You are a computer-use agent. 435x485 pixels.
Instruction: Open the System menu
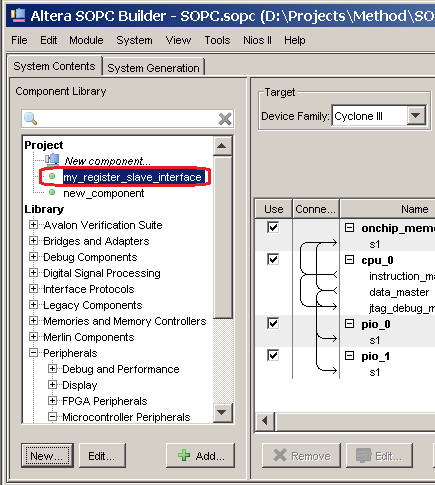[134, 40]
